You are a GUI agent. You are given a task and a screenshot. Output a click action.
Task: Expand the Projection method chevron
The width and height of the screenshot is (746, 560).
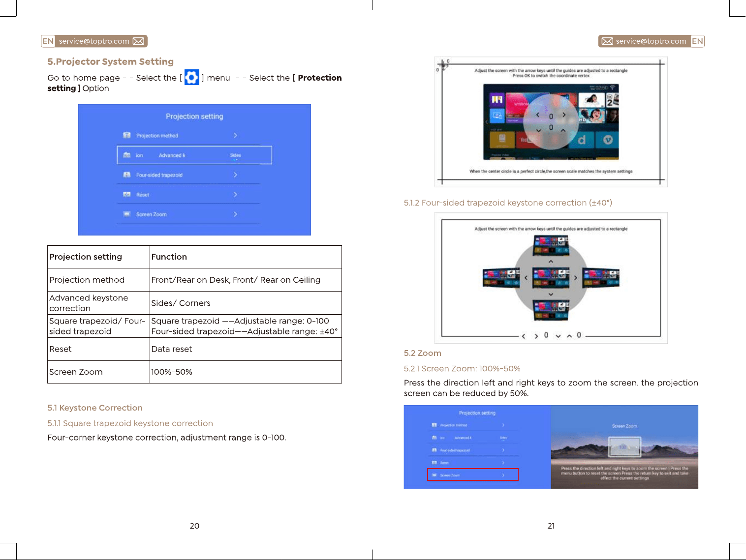click(235, 135)
